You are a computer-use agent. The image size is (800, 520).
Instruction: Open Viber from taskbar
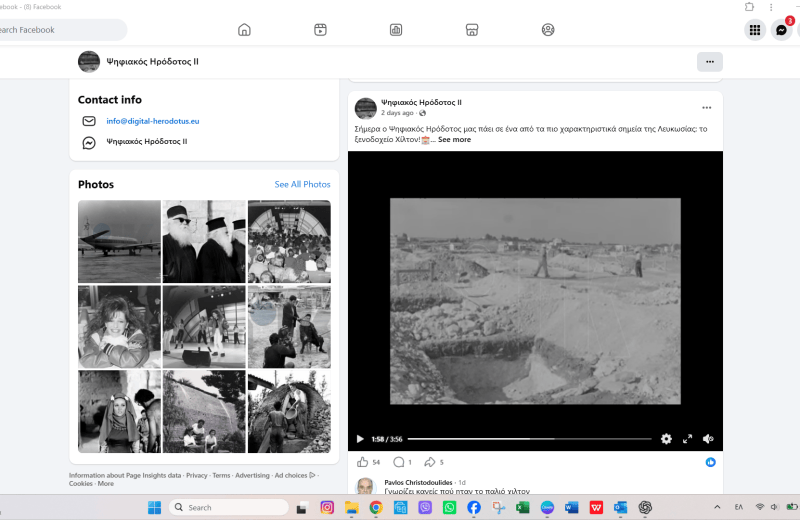(425, 507)
